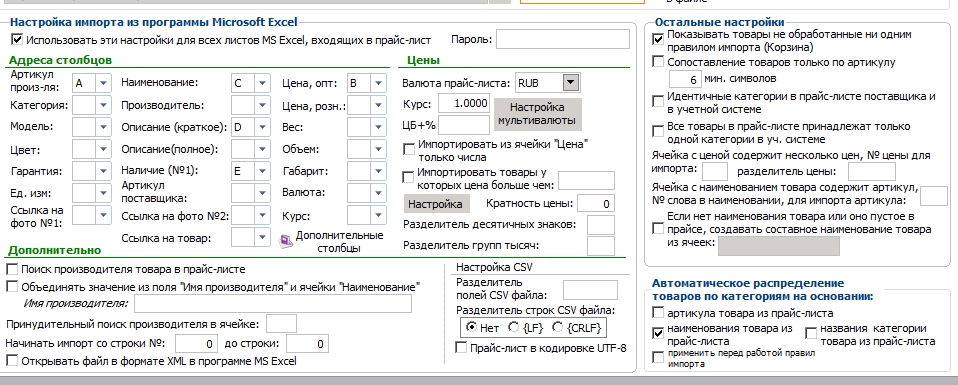Open the Габарит column dropdown
958x385 pixels.
(378, 171)
